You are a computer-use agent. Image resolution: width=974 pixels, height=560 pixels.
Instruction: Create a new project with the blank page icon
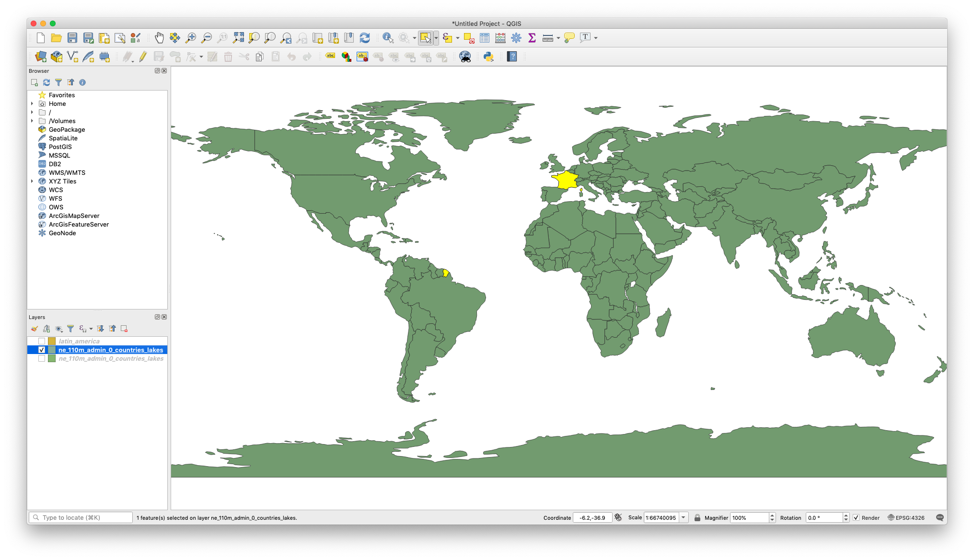pyautogui.click(x=41, y=38)
